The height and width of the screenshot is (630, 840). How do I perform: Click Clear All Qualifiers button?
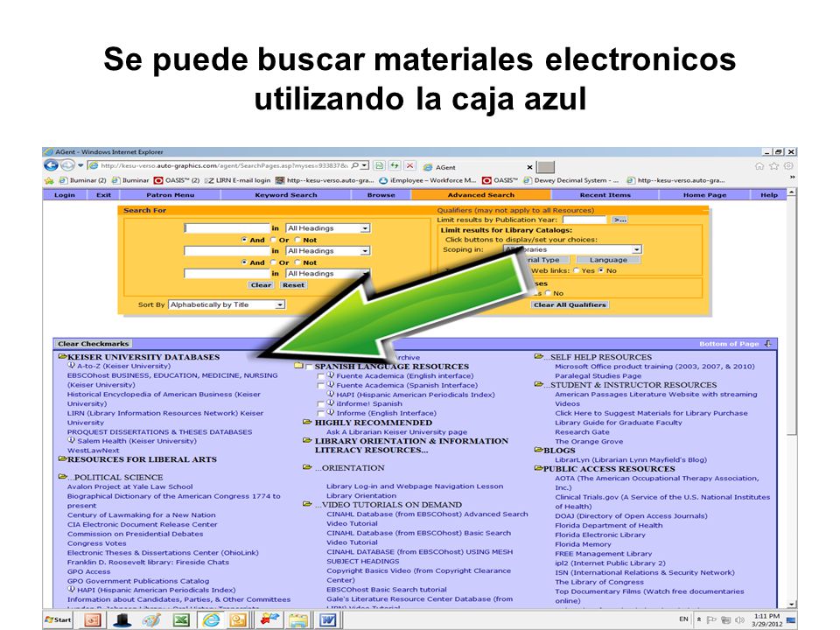click(570, 304)
